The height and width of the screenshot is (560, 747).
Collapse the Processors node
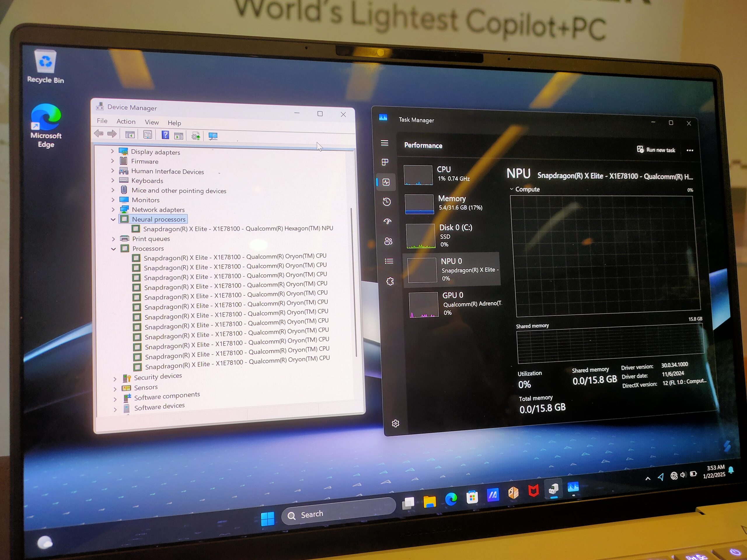pos(114,249)
